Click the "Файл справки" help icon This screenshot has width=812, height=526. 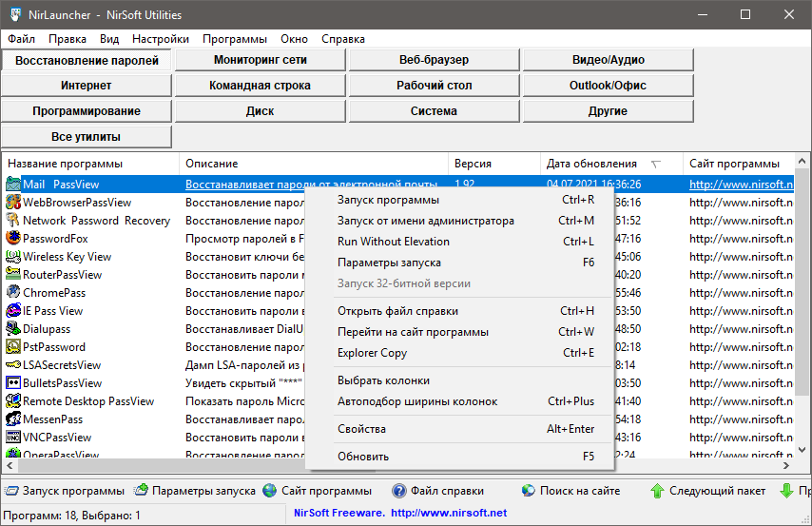[x=399, y=492]
